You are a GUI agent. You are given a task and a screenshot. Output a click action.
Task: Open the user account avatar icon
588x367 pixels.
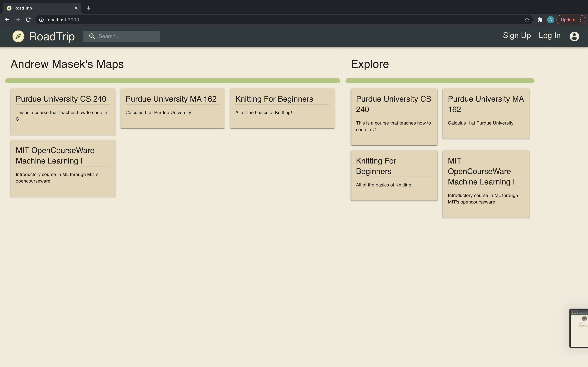574,36
